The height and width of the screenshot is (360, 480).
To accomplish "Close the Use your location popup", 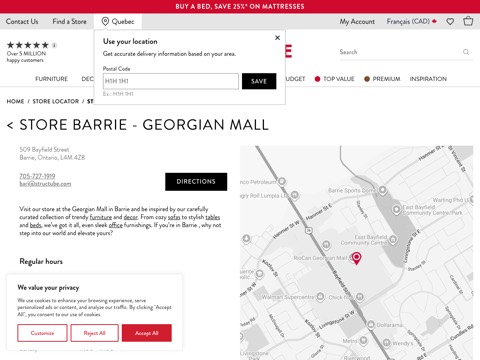I will click(x=277, y=38).
